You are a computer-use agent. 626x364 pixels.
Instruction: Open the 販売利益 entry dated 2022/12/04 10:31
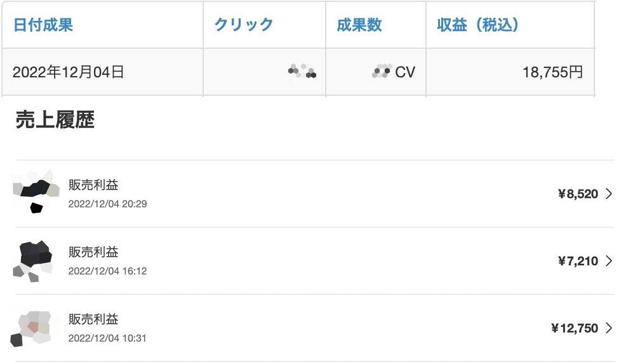tap(315, 328)
